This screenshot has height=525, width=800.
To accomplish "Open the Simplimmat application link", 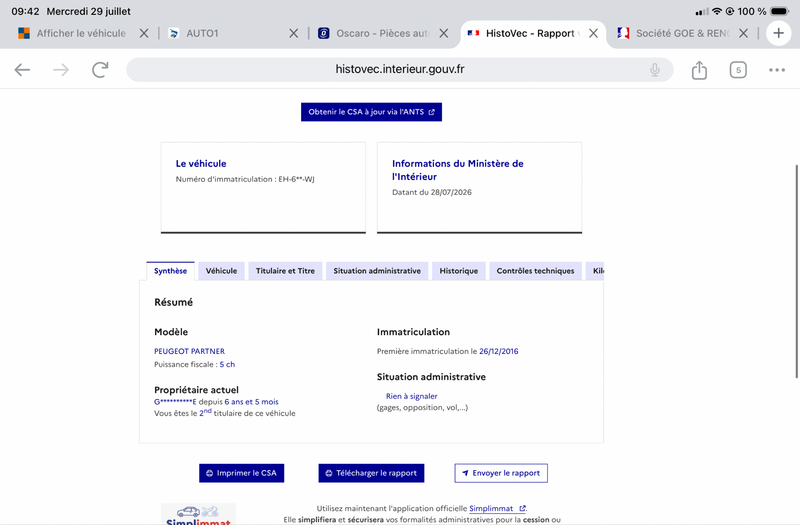I will coord(497,508).
